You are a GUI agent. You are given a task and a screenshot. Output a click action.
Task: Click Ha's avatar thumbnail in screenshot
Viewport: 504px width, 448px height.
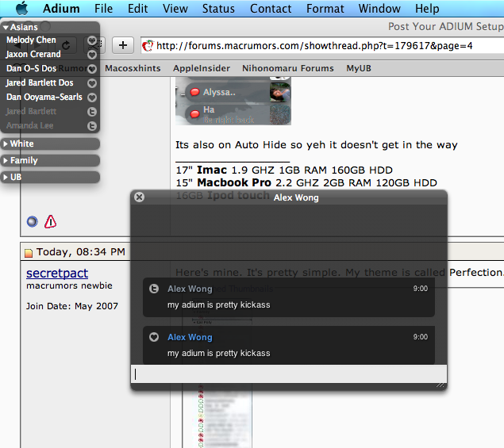(279, 114)
